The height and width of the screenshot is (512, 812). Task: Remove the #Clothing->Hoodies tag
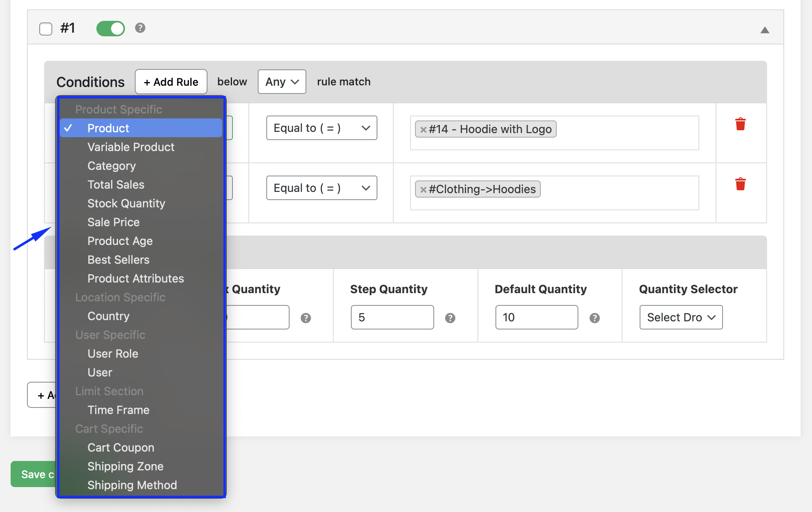[x=424, y=189]
